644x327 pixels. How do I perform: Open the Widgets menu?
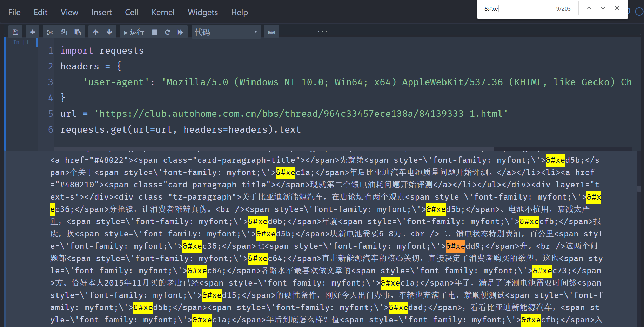(203, 12)
